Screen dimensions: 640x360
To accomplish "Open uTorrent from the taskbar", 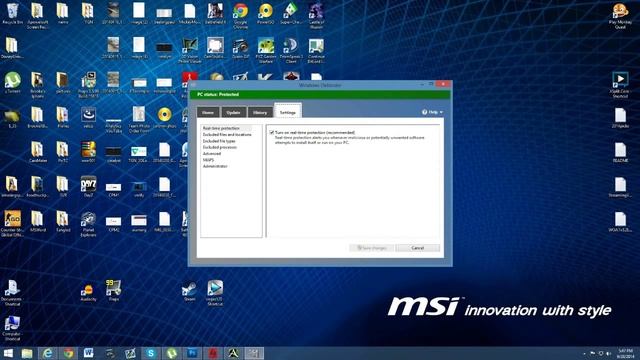I will pos(171,353).
